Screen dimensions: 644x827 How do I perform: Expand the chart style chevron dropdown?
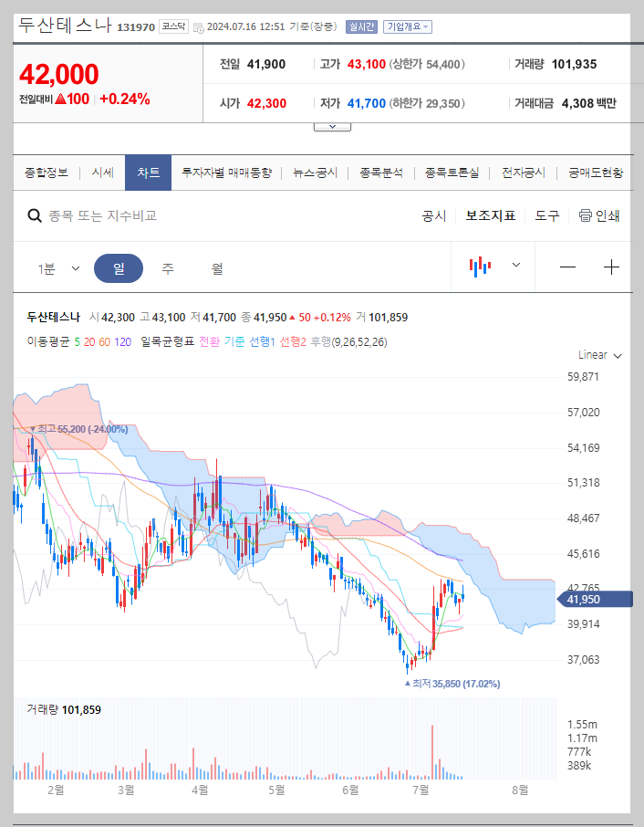[514, 265]
